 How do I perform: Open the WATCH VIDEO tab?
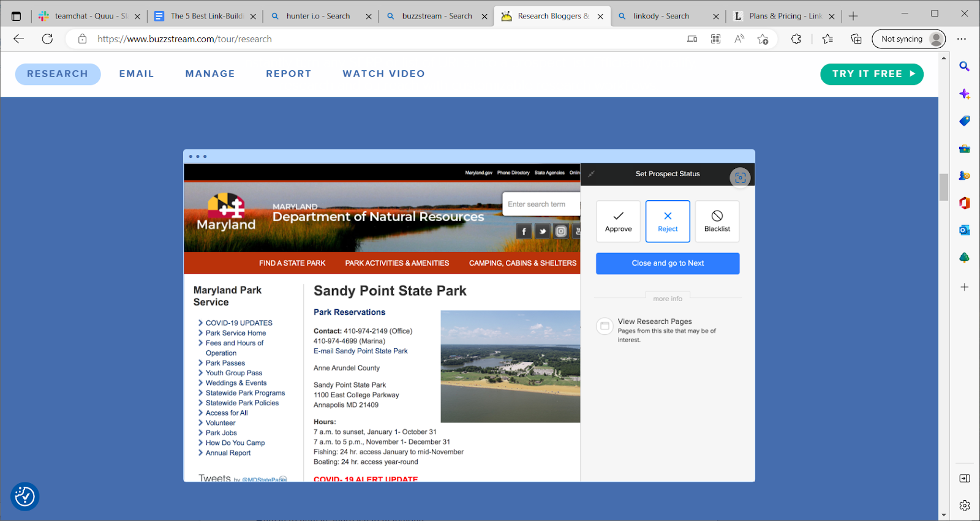383,74
